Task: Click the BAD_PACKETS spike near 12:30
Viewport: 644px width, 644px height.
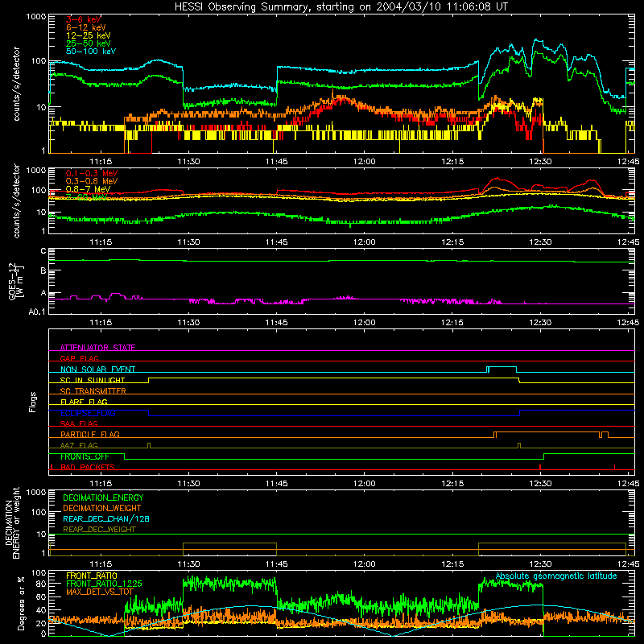Action: click(540, 467)
